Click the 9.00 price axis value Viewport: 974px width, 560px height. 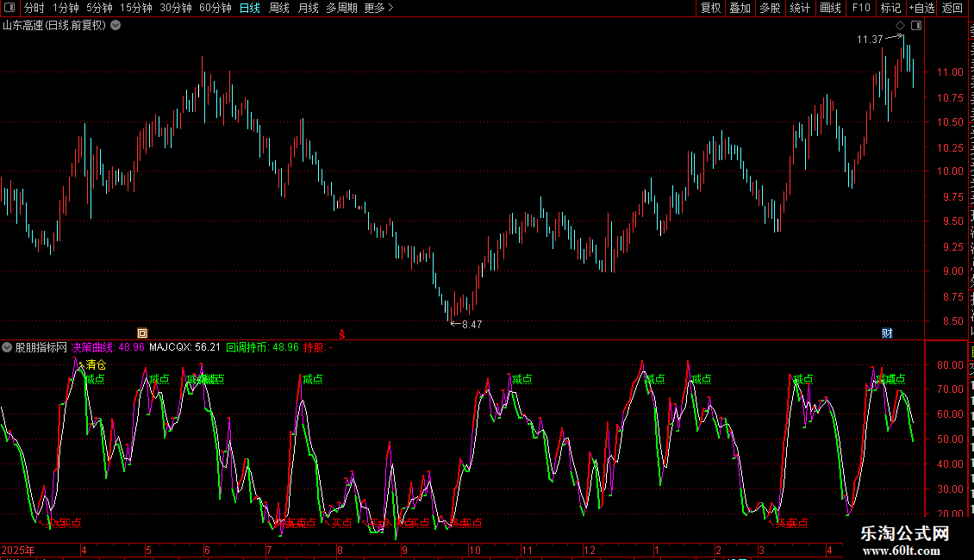[x=952, y=272]
